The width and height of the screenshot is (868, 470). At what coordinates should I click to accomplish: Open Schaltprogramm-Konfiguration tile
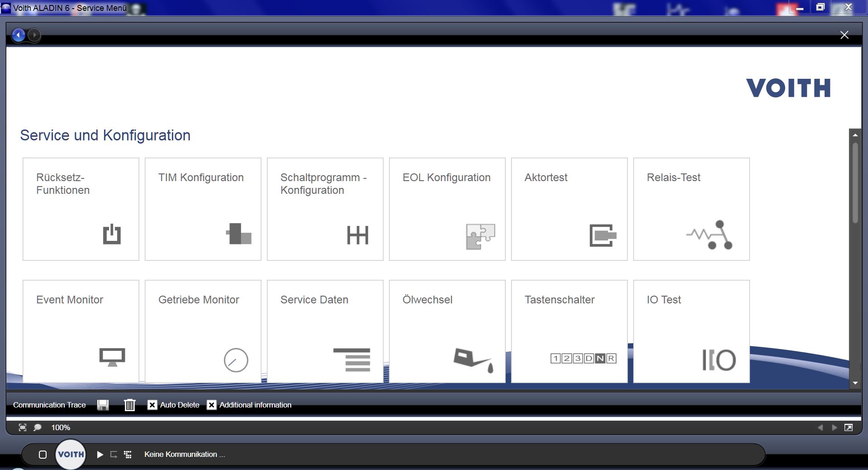click(325, 209)
